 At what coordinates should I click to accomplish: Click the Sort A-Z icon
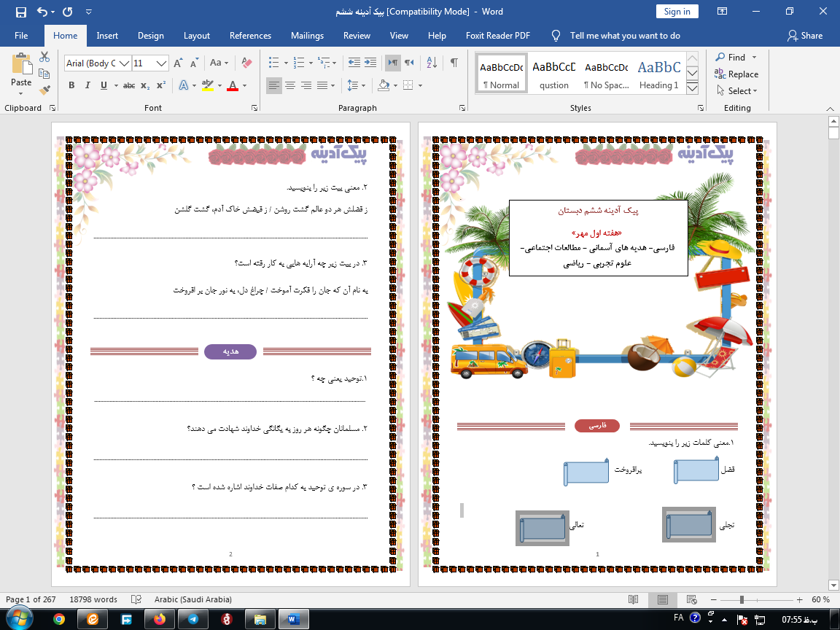click(x=431, y=63)
